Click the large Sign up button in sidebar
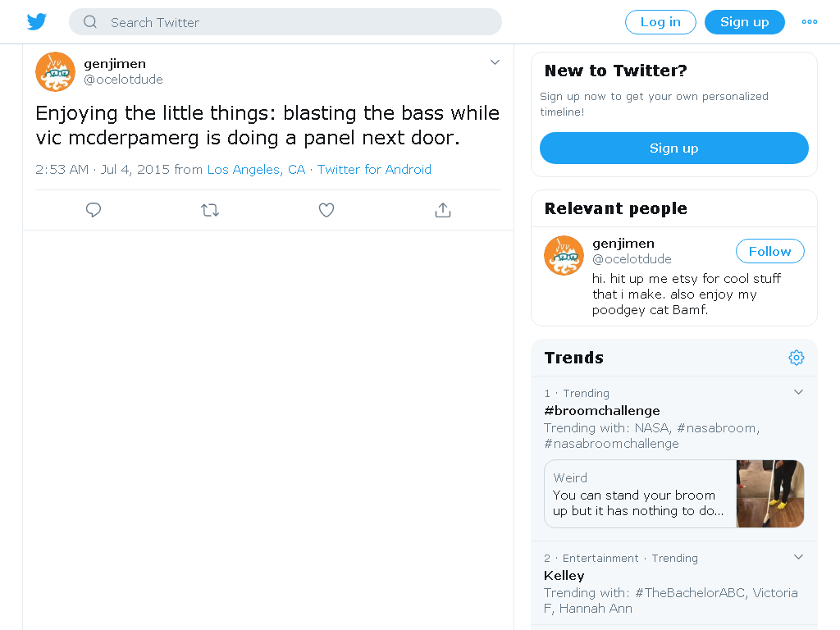Viewport: 840px width, 630px height. pos(674,148)
